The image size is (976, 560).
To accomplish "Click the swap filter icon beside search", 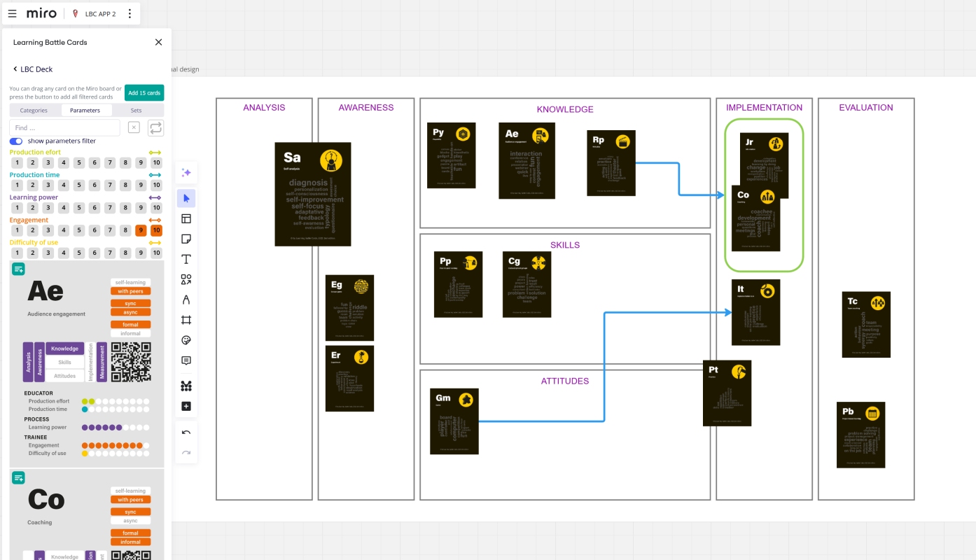I will pyautogui.click(x=155, y=127).
